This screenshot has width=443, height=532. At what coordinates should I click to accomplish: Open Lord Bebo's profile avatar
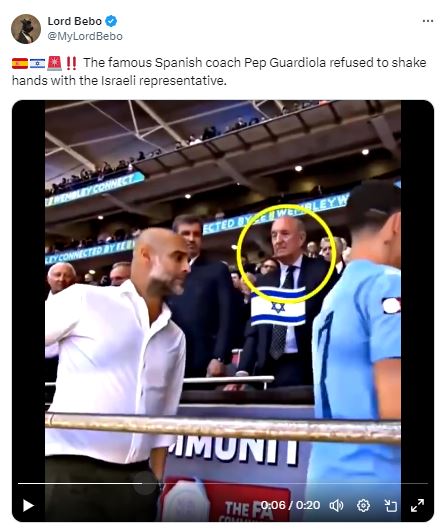tap(26, 29)
